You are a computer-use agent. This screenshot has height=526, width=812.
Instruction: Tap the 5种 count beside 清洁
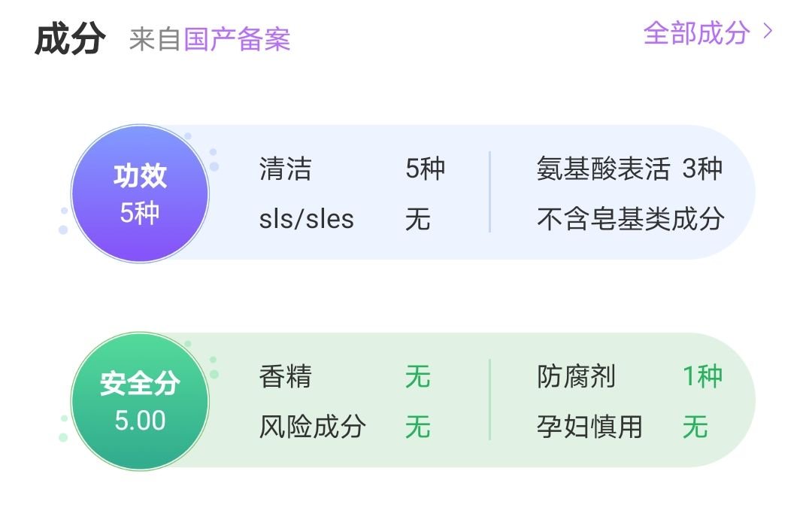(425, 169)
